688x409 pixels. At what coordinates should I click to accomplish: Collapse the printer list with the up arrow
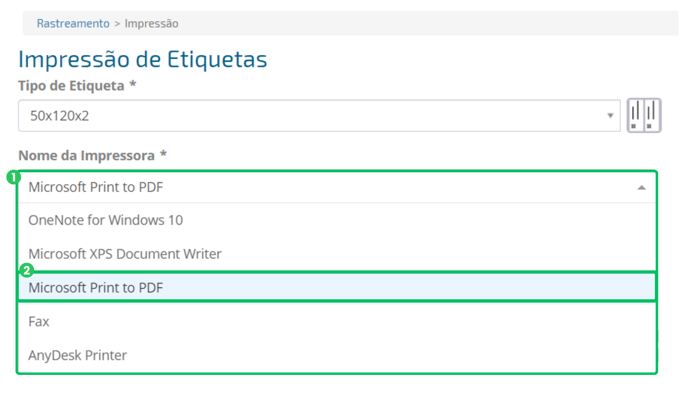(641, 188)
